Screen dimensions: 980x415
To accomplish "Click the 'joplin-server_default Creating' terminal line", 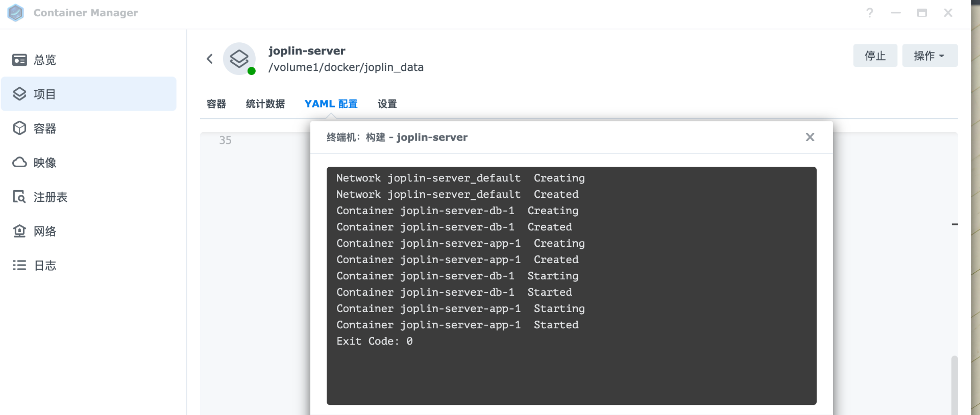I will point(460,178).
